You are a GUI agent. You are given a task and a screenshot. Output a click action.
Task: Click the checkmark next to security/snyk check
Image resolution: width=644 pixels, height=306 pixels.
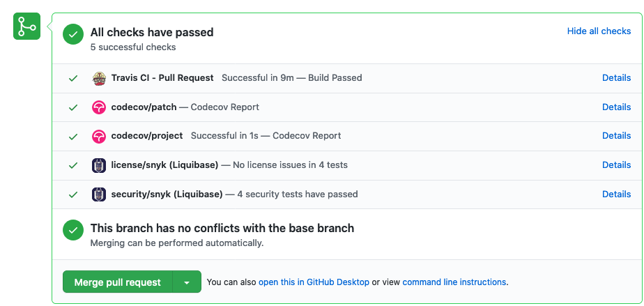coord(73,194)
